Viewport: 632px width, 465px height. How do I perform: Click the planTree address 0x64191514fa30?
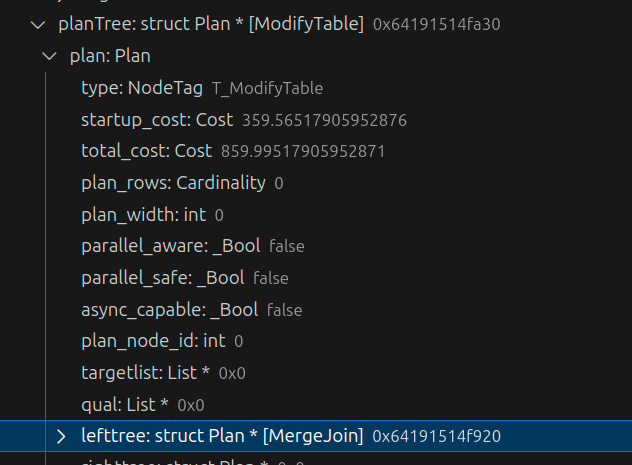pos(437,24)
